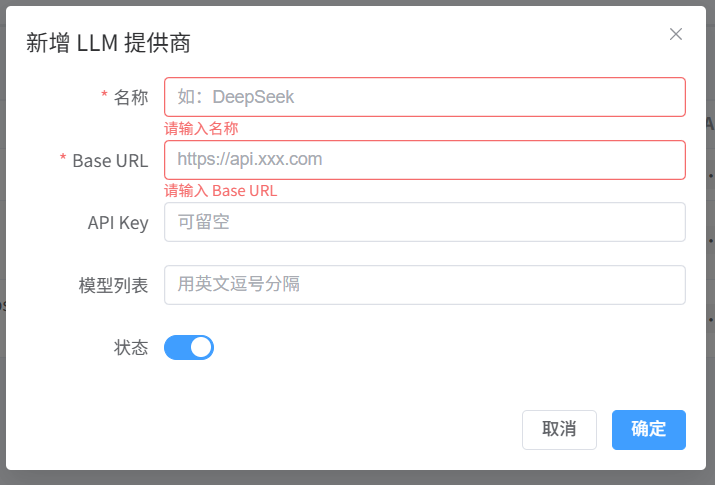Click the 状态 label text

131,347
